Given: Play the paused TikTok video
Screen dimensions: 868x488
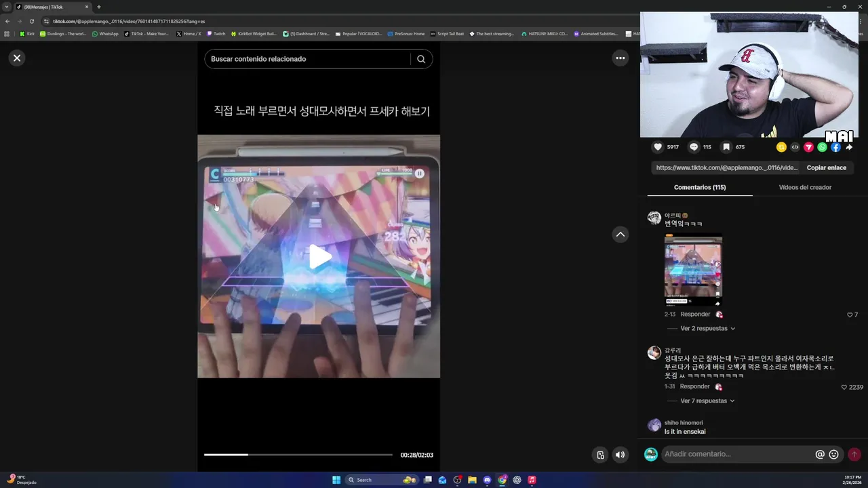Looking at the screenshot, I should pos(319,257).
